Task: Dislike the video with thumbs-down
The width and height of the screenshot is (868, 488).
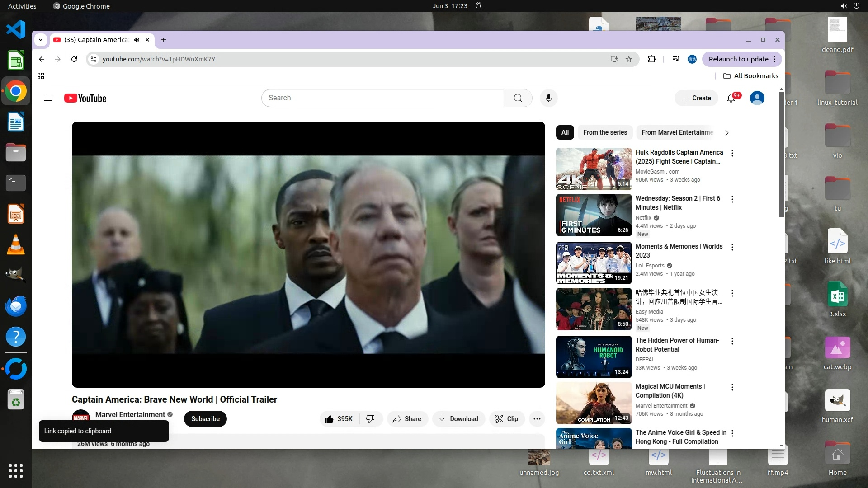Action: (370, 419)
